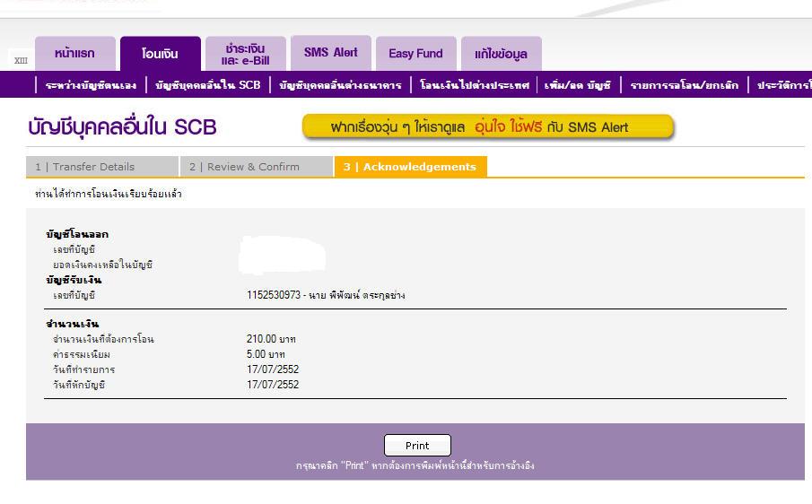Choose รายการรอโอน/ยกเลิก submenu item

[x=684, y=85]
